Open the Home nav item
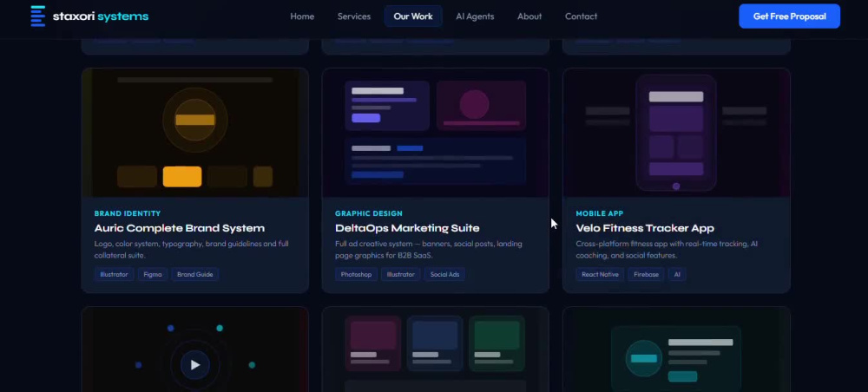 [302, 16]
